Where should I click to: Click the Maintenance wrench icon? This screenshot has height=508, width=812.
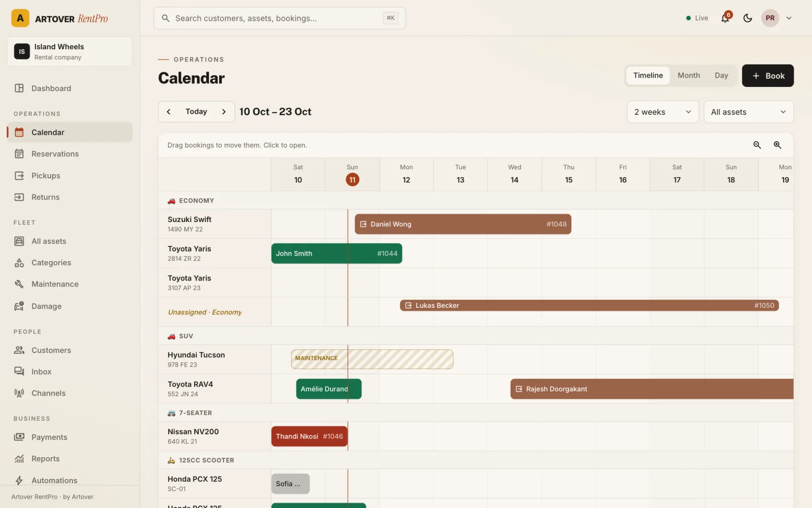(x=19, y=284)
